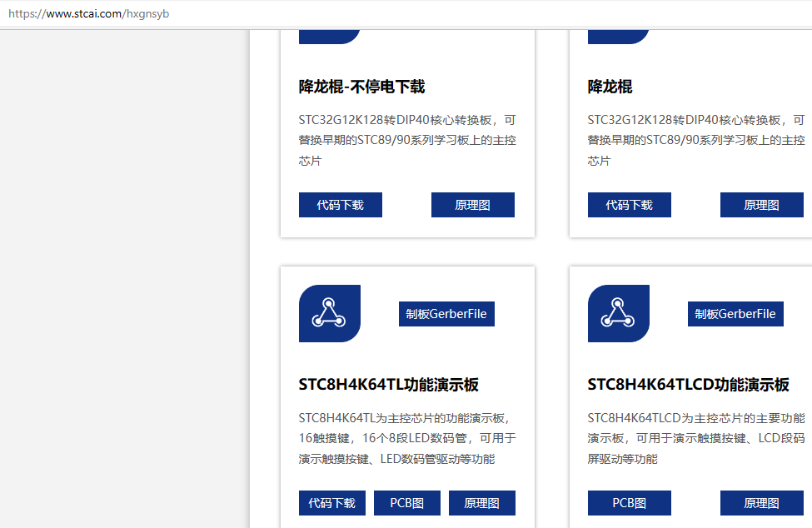Viewport: 812px width, 528px height.
Task: Open 原理图 for STC8H4K64TL功能演示板
Action: (x=482, y=503)
